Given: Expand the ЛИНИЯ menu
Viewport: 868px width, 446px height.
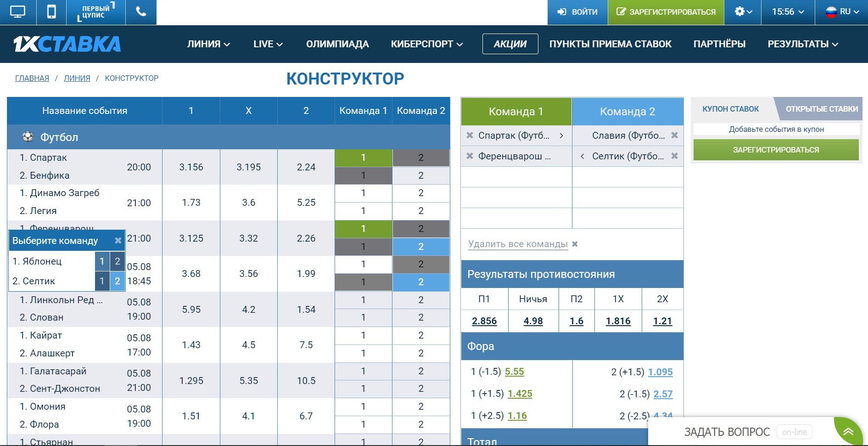Looking at the screenshot, I should [x=208, y=44].
